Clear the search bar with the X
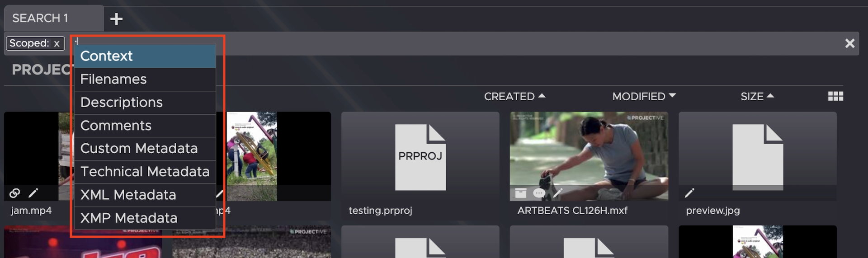This screenshot has height=258, width=868. click(849, 43)
